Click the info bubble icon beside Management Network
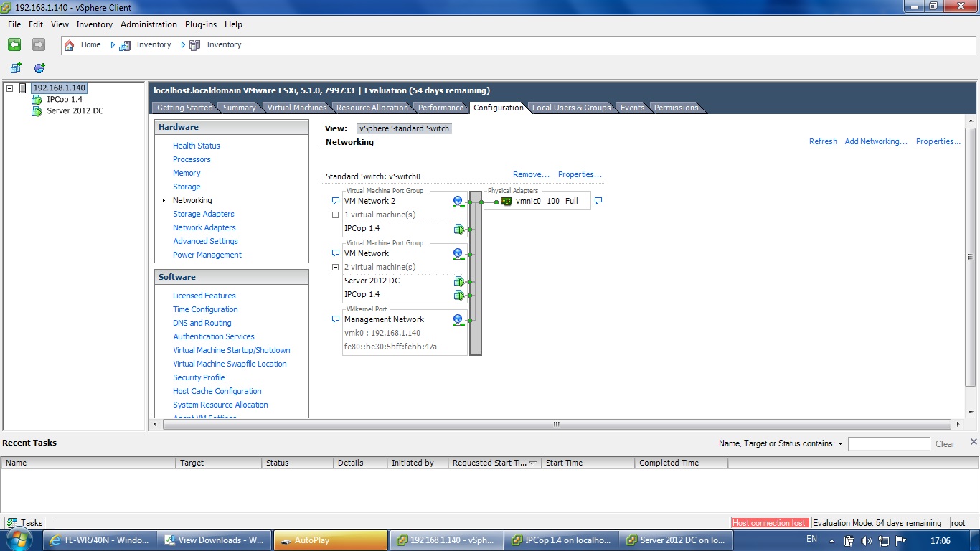Viewport: 980px width, 551px height. pyautogui.click(x=335, y=319)
